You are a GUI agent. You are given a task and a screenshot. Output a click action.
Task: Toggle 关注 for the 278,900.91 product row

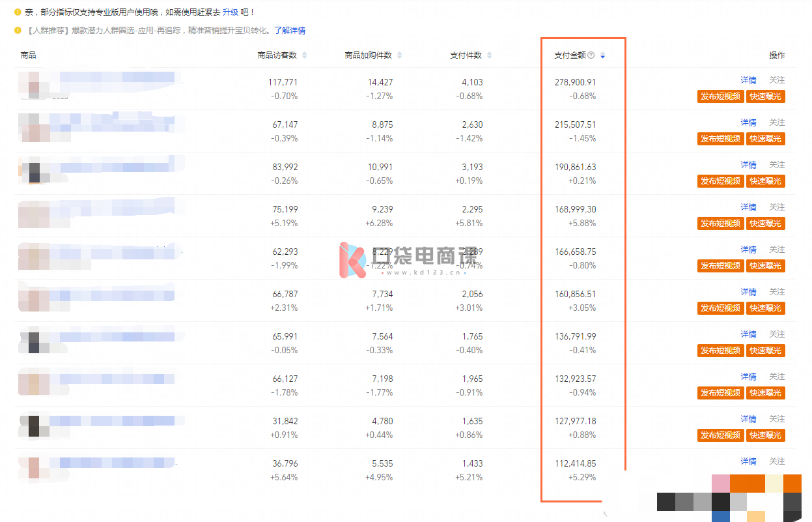point(777,80)
